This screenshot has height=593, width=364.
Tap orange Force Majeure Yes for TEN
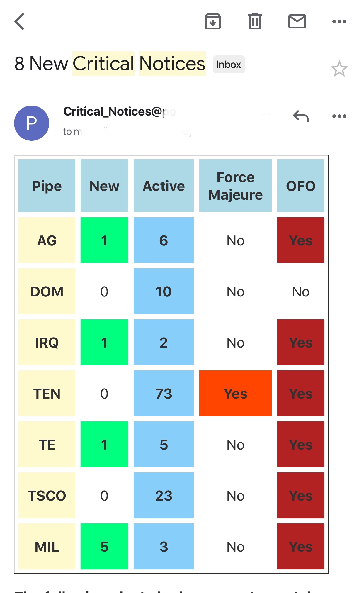(235, 393)
